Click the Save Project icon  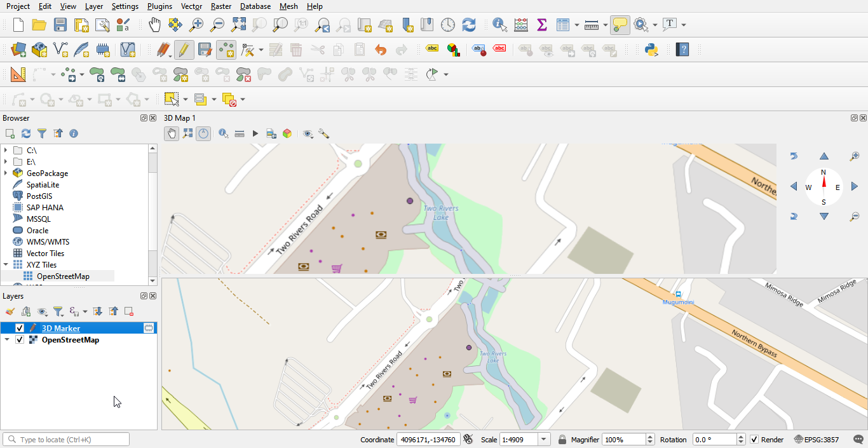pos(60,25)
